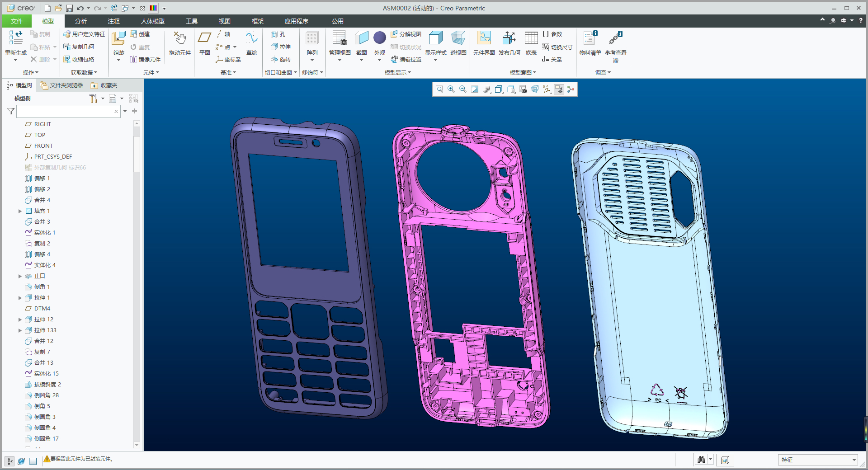The height and width of the screenshot is (470, 868).
Task: Click the Zoom In magnifier in graphics toolbar
Action: 451,89
